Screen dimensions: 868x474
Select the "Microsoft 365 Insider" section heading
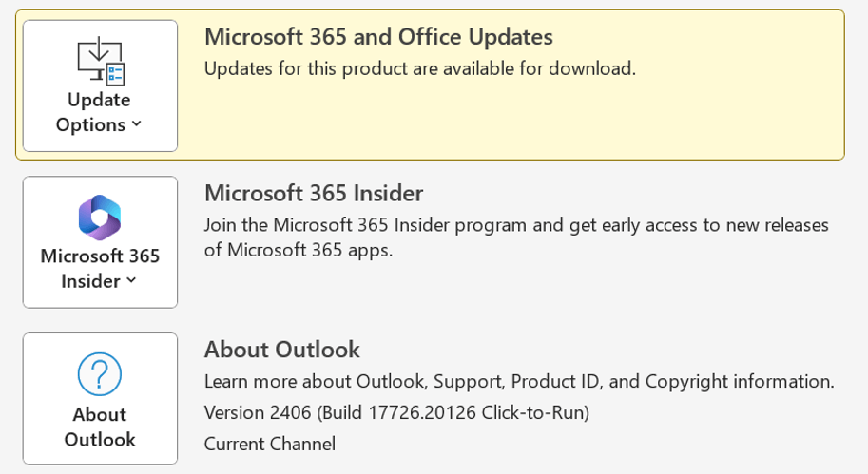coord(314,194)
